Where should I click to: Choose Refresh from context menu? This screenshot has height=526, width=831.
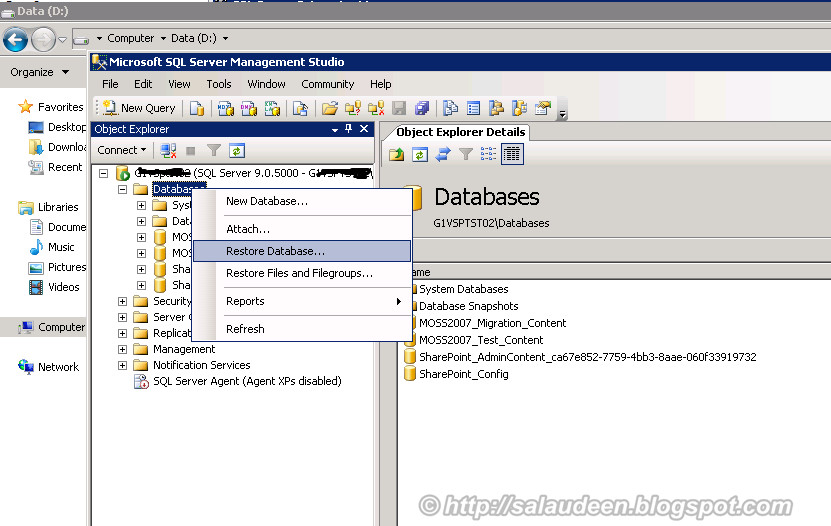point(303,329)
